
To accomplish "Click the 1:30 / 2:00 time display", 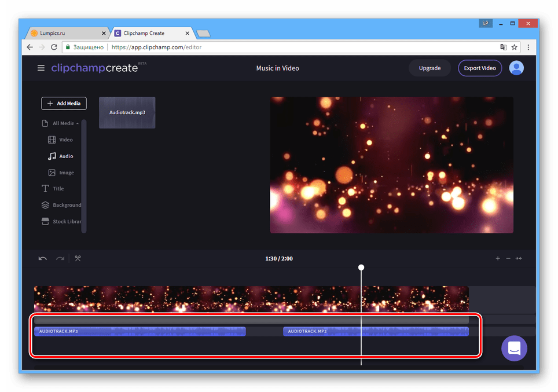I will (x=279, y=258).
